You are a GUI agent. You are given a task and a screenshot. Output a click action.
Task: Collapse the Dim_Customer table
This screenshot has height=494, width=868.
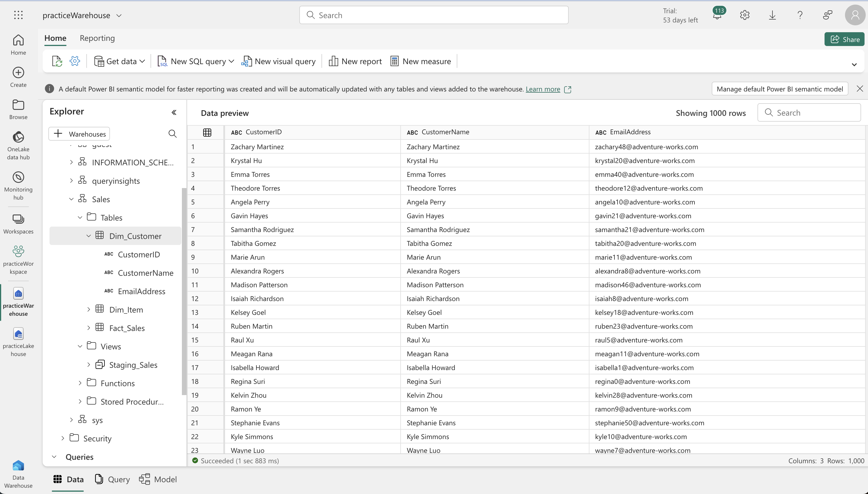(x=89, y=236)
